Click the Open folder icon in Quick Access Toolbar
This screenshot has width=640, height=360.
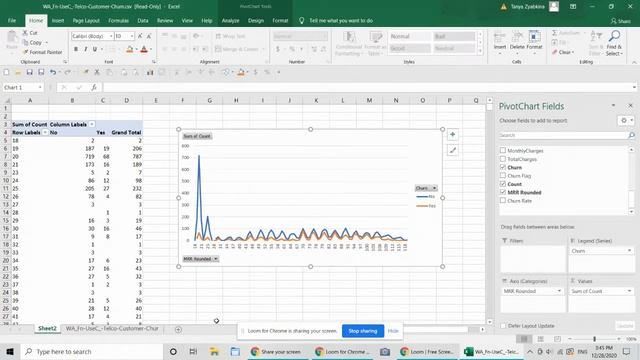pyautogui.click(x=18, y=72)
